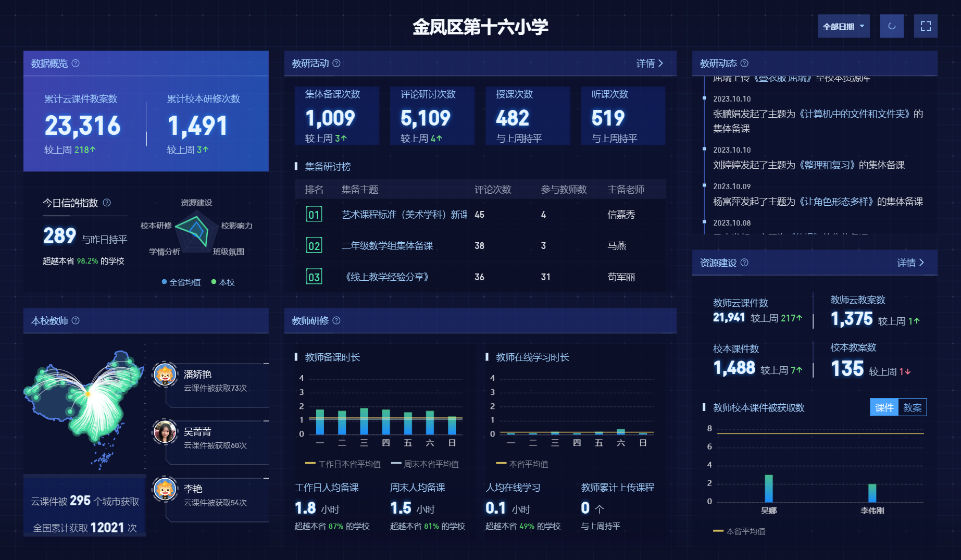The image size is (961, 560).
Task: Open 教研活动 details via 详情 link
Action: pos(650,63)
